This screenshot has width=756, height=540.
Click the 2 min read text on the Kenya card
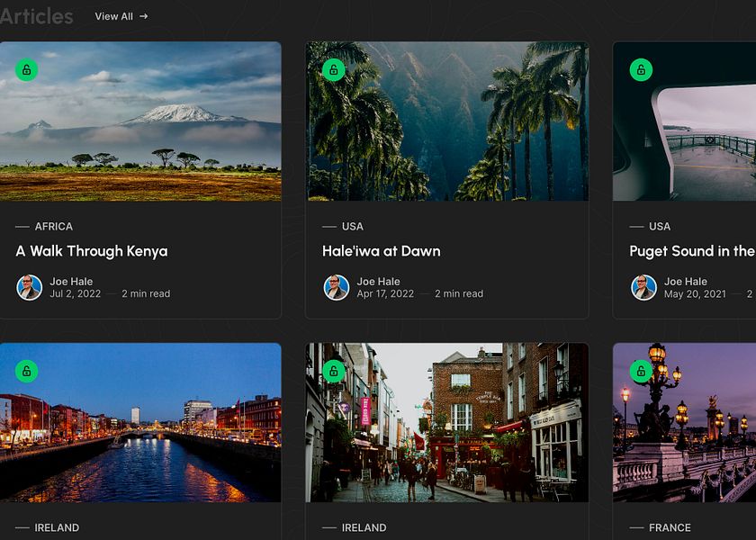pyautogui.click(x=146, y=293)
